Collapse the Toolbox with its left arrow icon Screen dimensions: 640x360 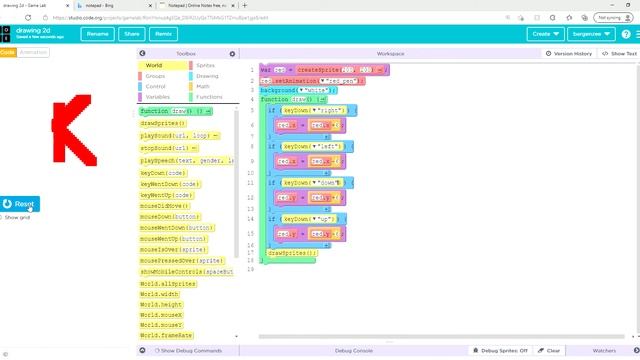pos(142,53)
